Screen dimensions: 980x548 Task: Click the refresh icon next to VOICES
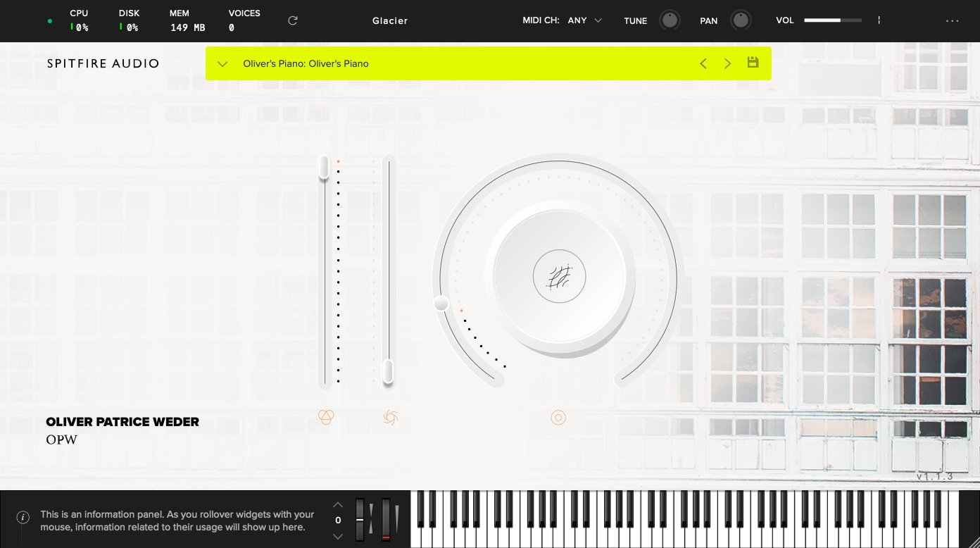click(x=293, y=20)
